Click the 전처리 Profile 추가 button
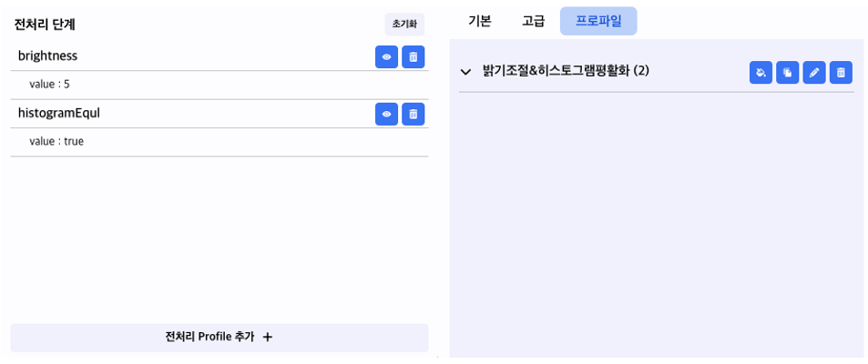Viewport: 868px width, 364px height. click(220, 338)
